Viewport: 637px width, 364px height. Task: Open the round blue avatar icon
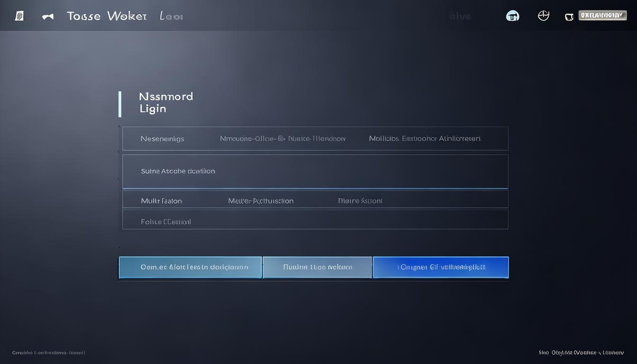tap(512, 16)
